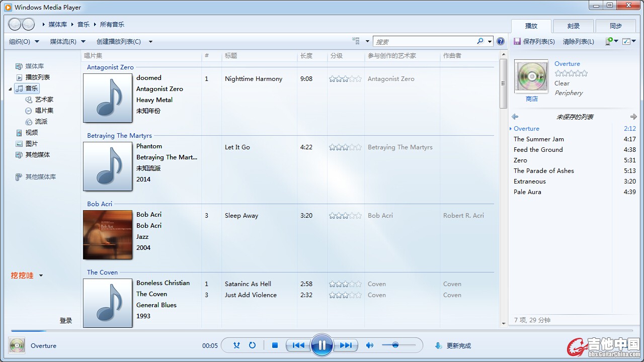The image size is (644, 362).
Task: Open the list options icon in the play pane
Action: pos(611,41)
